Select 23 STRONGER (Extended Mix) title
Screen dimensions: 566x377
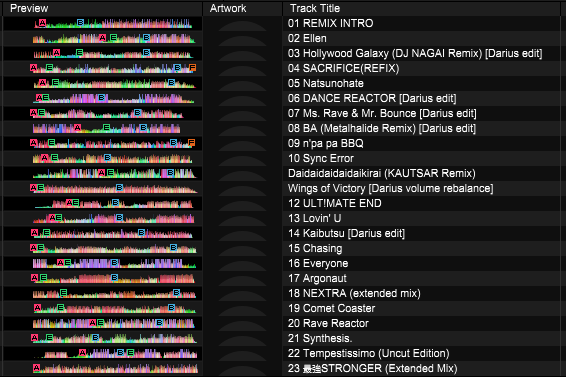pos(373,368)
